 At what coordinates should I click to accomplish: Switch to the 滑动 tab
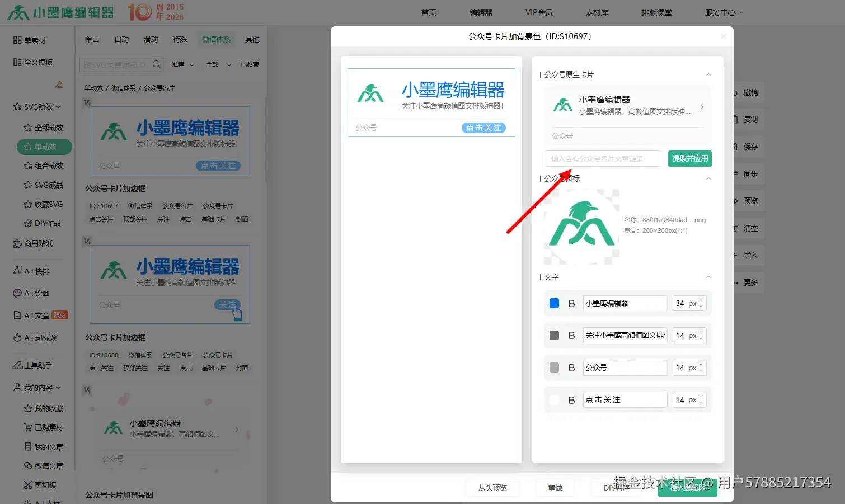pyautogui.click(x=151, y=39)
